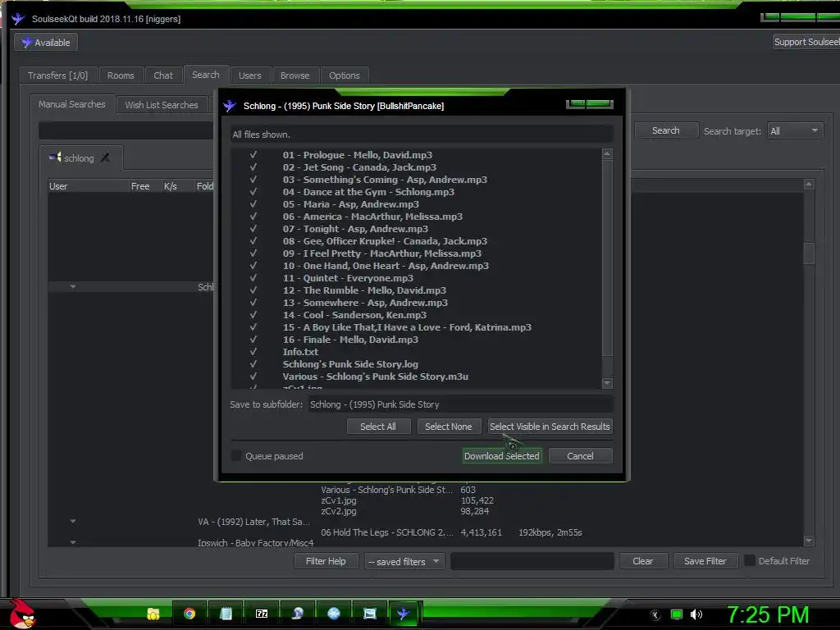840x630 pixels.
Task: Click the file list vertical scrollbar thumb
Action: (x=607, y=257)
